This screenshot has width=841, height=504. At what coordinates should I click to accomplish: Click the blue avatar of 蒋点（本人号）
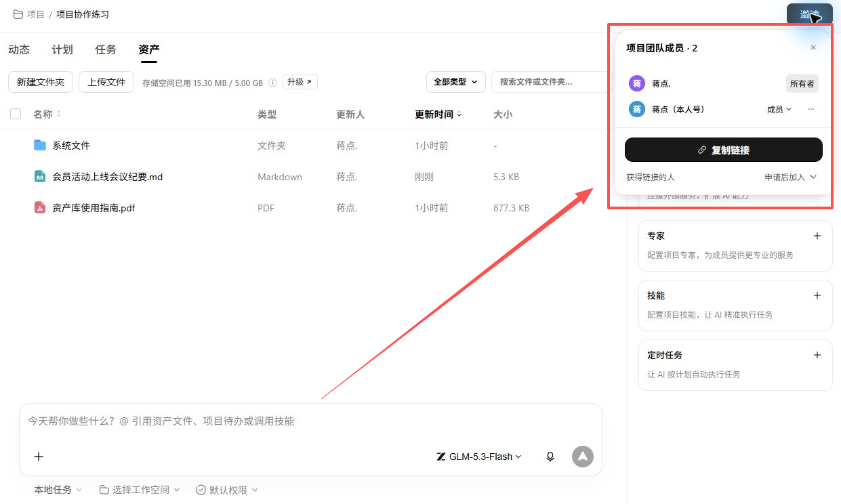coord(637,109)
